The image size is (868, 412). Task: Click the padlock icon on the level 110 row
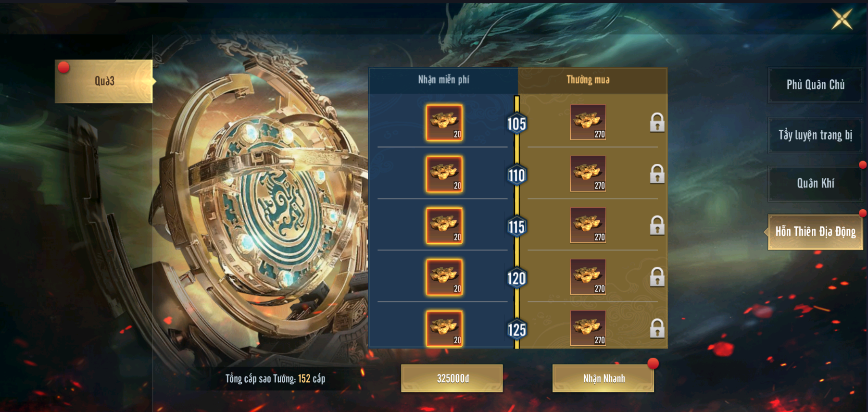pos(657,174)
